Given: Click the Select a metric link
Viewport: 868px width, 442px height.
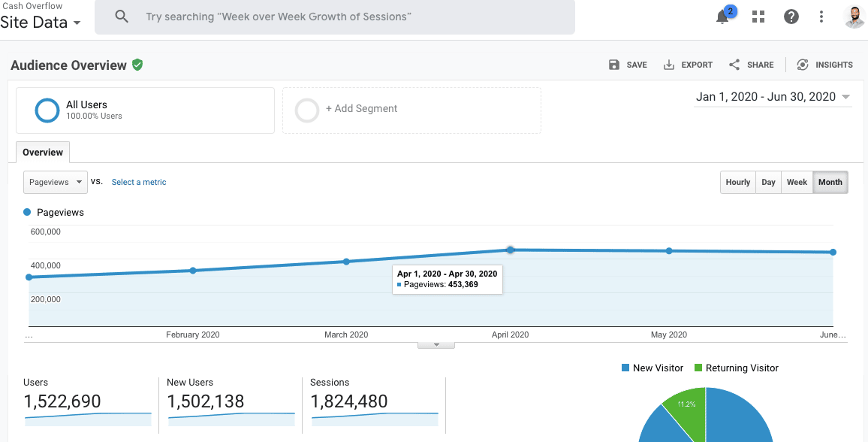Looking at the screenshot, I should pyautogui.click(x=139, y=182).
